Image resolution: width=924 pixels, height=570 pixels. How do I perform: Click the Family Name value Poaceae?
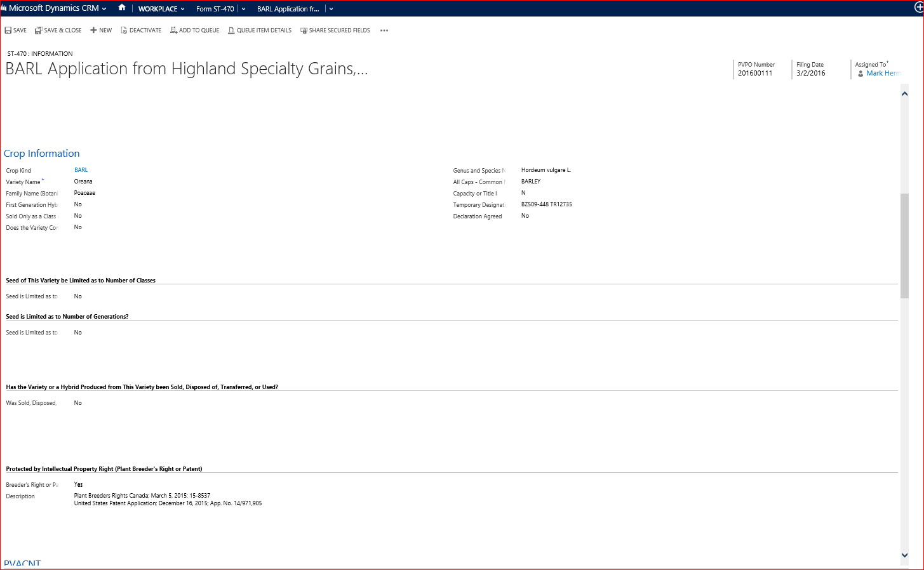(x=84, y=193)
